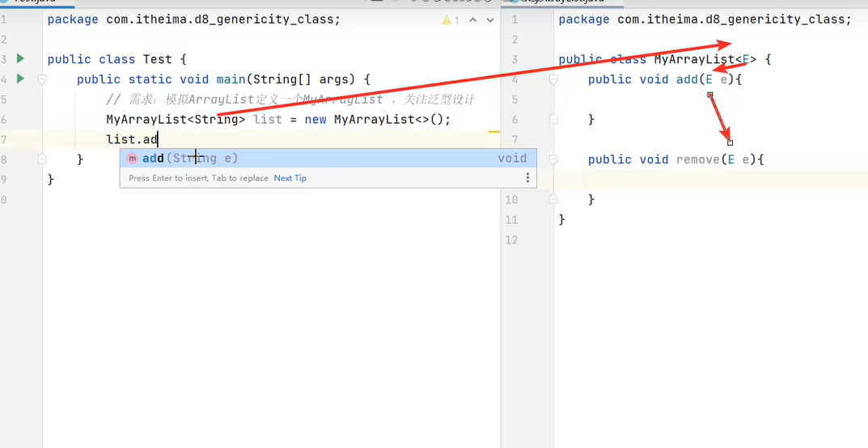Screen dimensions: 868x448
Task: Collapse add method fold marker in MyArrayList
Action: click(553, 79)
